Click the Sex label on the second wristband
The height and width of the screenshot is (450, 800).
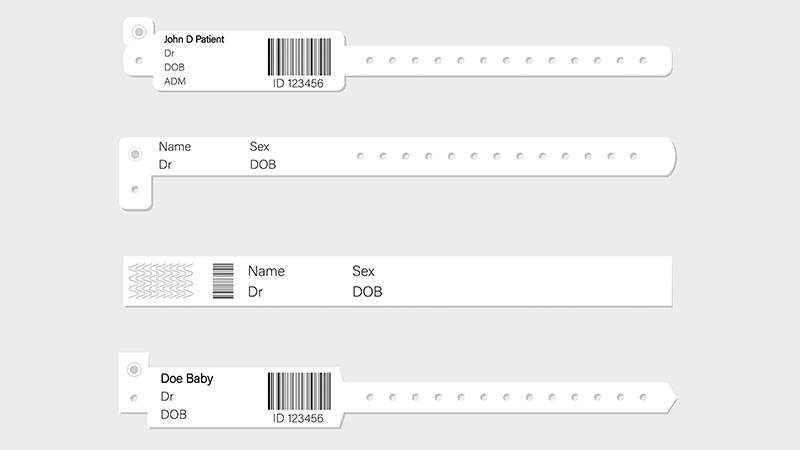259,147
